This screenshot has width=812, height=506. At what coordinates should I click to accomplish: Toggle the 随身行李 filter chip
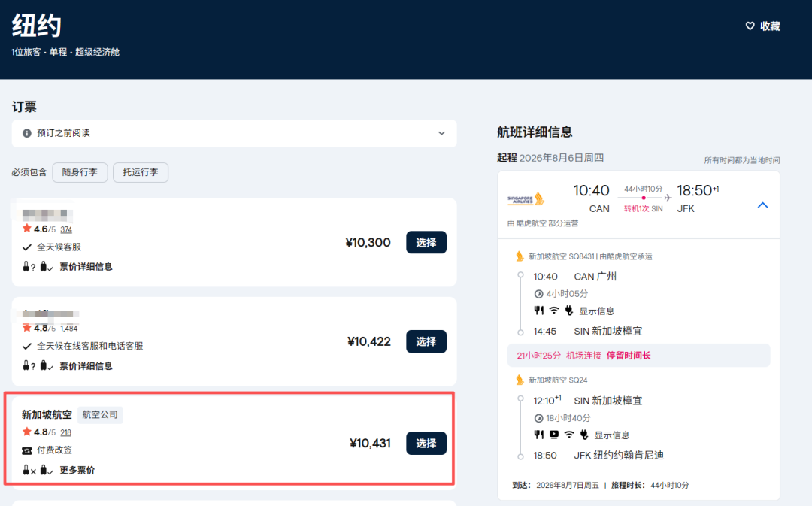[80, 172]
